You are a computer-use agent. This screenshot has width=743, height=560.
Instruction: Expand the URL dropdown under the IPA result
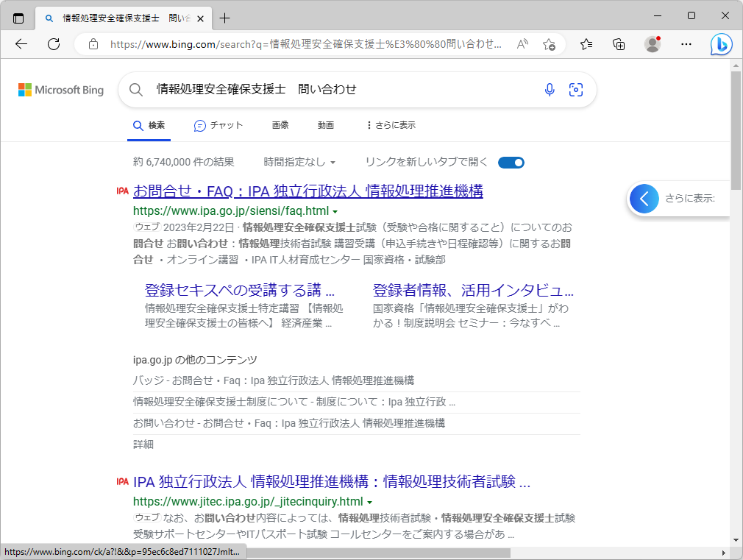click(335, 210)
